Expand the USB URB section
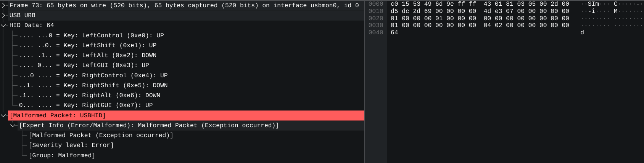644x163 pixels. [x=3, y=15]
